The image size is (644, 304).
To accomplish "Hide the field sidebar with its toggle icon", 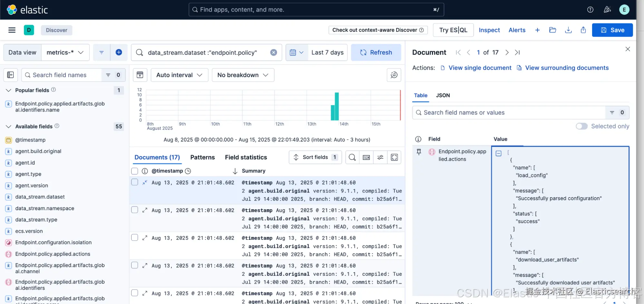I will [10, 75].
